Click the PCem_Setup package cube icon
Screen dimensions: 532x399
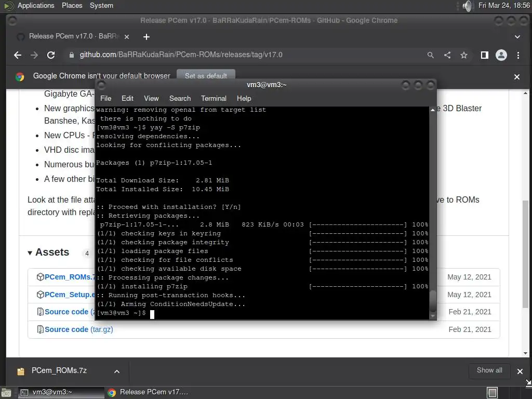tap(40, 295)
